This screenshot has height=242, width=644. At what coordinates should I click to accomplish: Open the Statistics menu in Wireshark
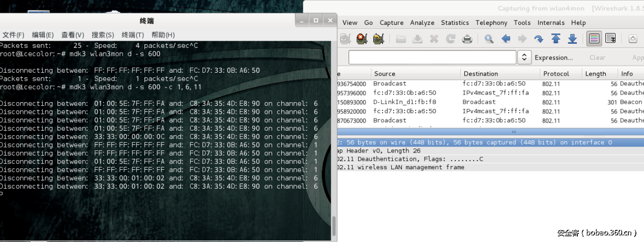(454, 22)
